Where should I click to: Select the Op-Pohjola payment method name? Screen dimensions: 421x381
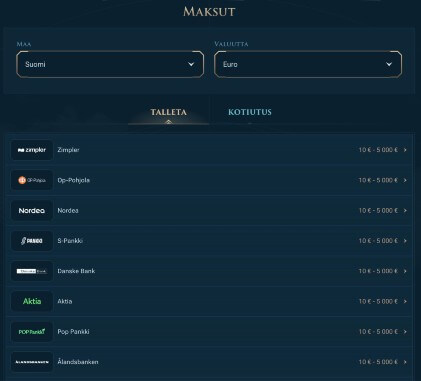74,180
